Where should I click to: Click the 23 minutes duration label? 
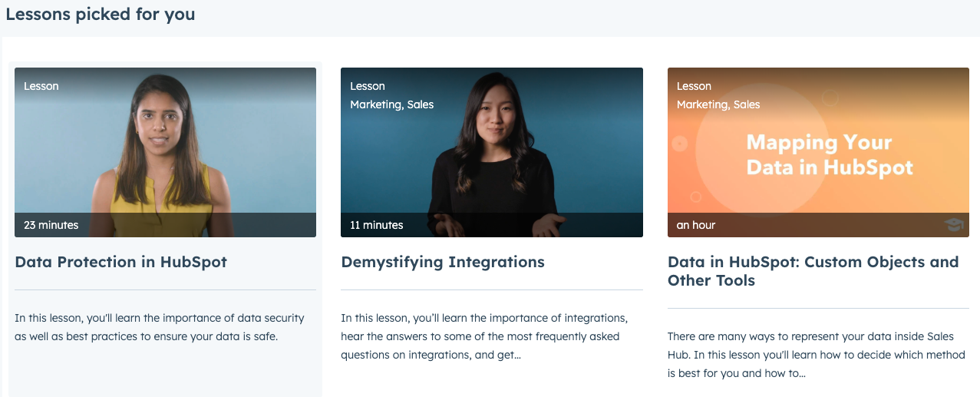(x=51, y=225)
